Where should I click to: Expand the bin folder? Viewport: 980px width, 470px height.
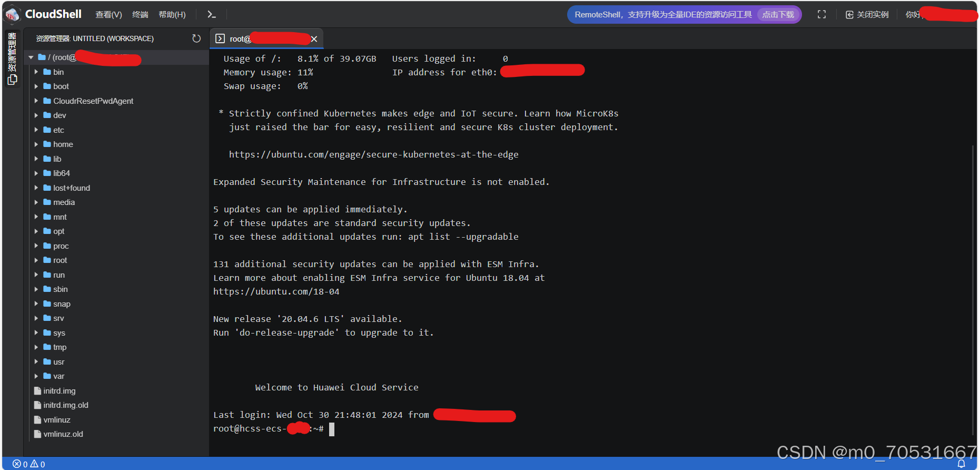pos(36,72)
